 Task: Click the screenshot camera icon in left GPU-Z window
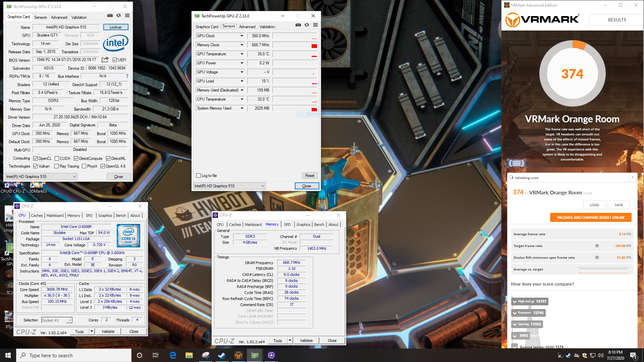click(110, 15)
